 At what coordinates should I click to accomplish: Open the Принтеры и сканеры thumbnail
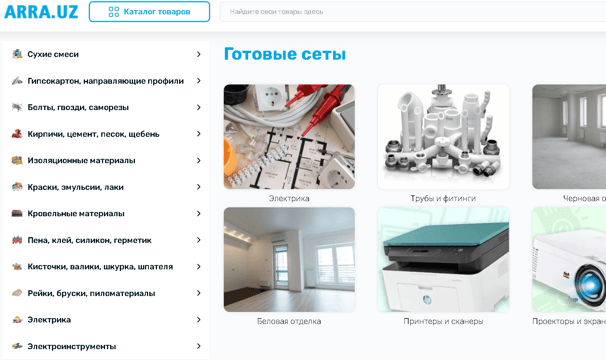(443, 259)
